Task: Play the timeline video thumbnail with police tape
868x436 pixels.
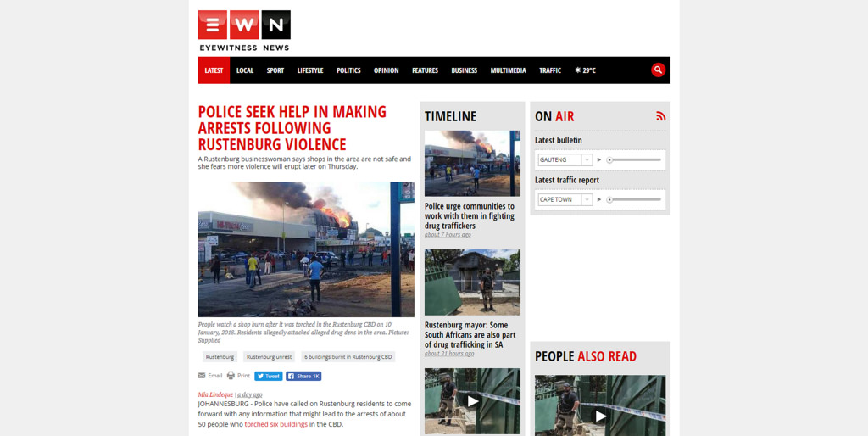Action: 472,400
